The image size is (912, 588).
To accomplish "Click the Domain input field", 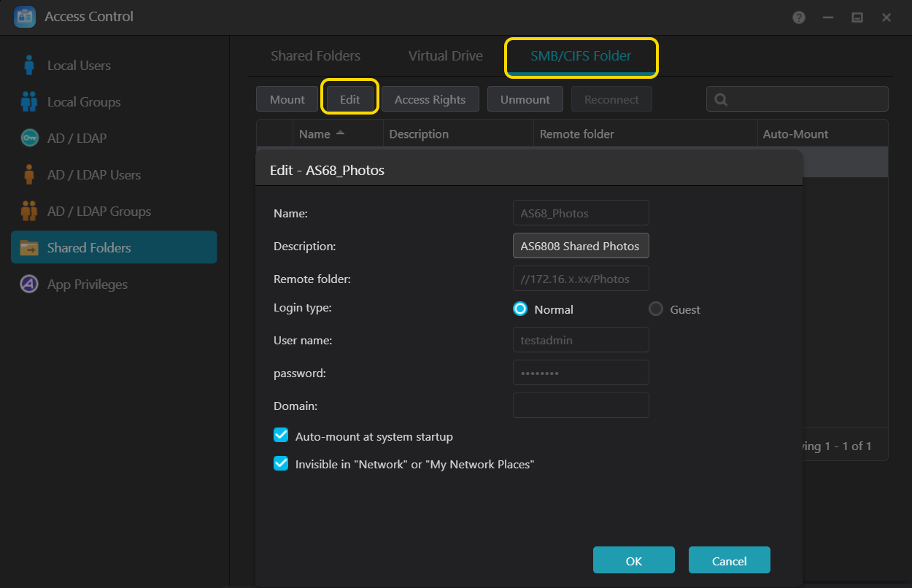I will (x=581, y=406).
